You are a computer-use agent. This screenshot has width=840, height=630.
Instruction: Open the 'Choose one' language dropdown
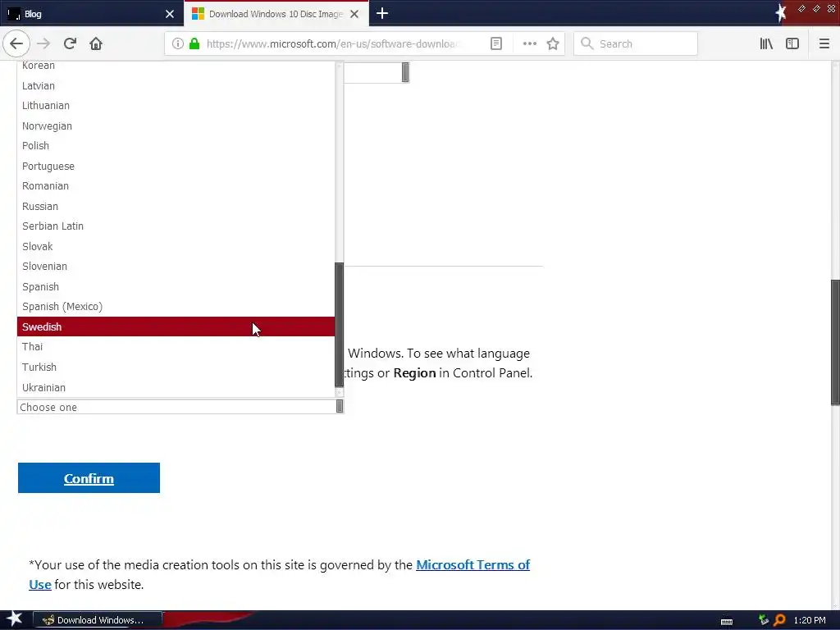coord(180,407)
